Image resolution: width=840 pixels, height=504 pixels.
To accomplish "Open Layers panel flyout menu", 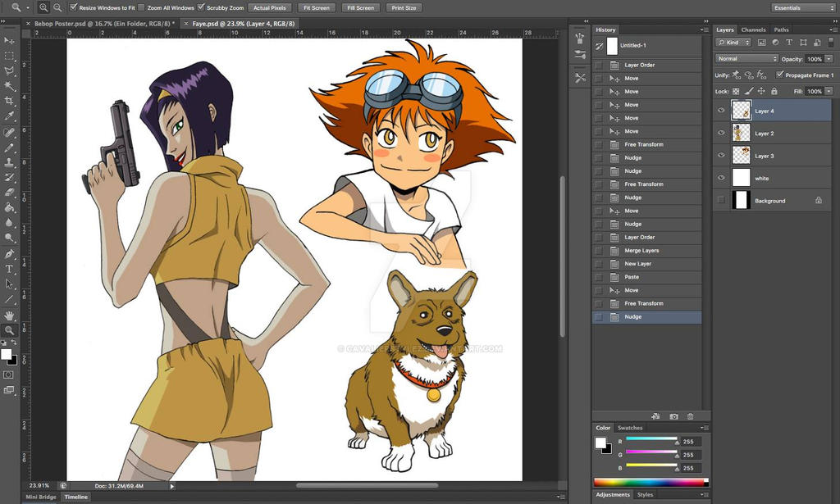I will point(834,30).
